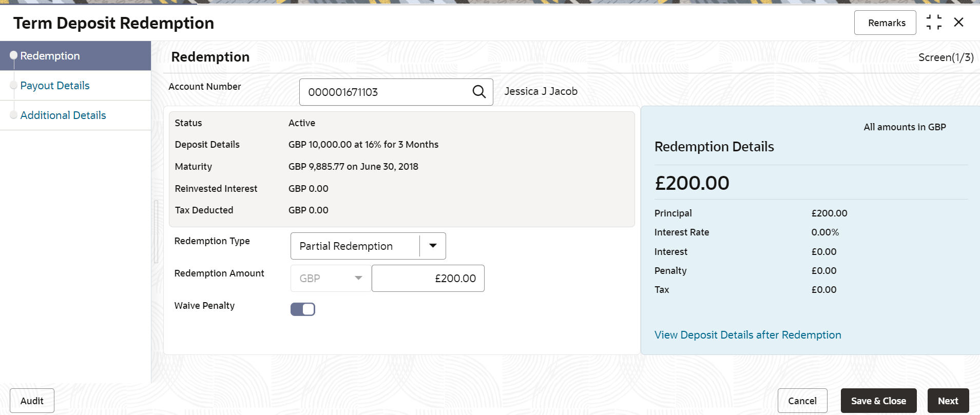Open the Additional Details section

pos(63,115)
